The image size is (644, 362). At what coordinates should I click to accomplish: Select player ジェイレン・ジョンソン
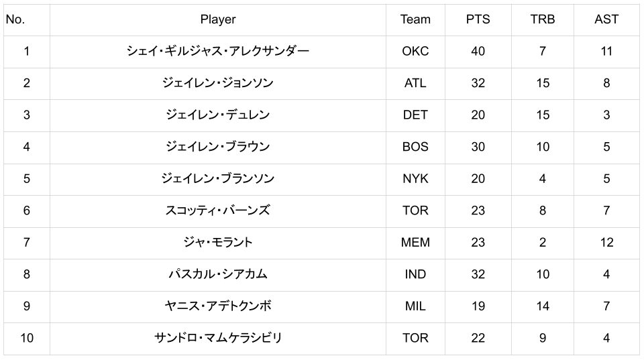click(x=217, y=83)
